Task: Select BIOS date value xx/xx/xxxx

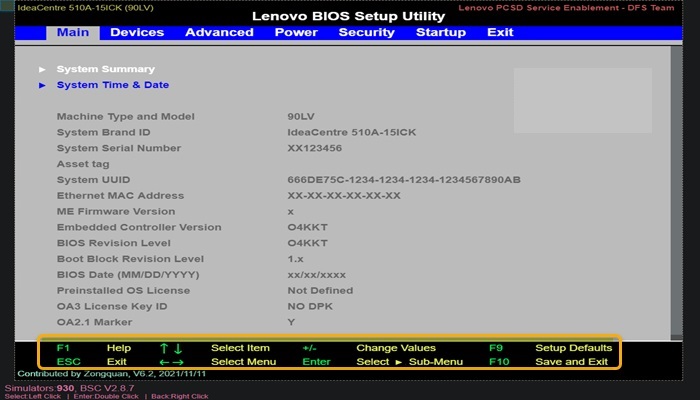Action: tap(317, 275)
